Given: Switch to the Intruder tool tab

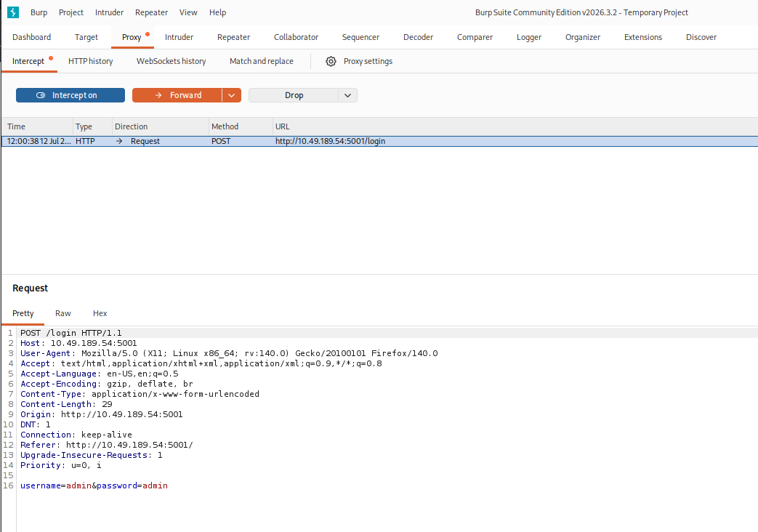Looking at the screenshot, I should click(179, 37).
